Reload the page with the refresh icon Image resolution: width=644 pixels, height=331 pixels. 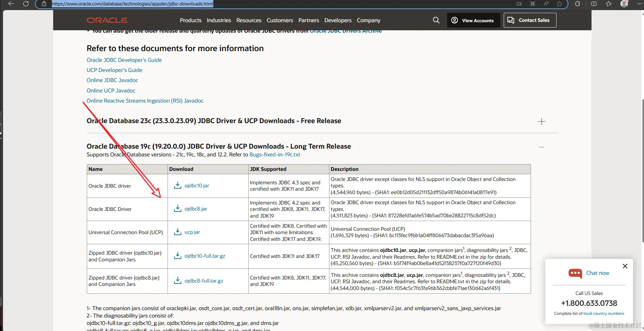pos(26,4)
